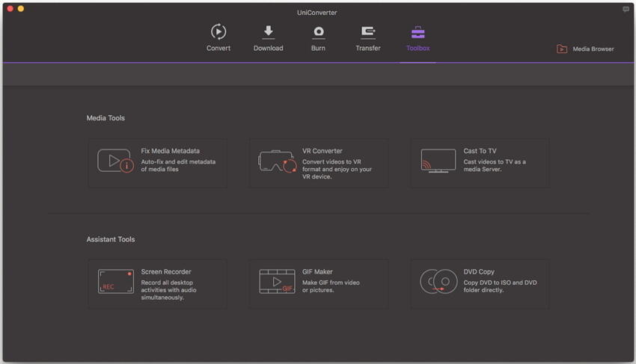Select the Toolbox tab label
This screenshot has height=364, width=636.
(x=418, y=49)
